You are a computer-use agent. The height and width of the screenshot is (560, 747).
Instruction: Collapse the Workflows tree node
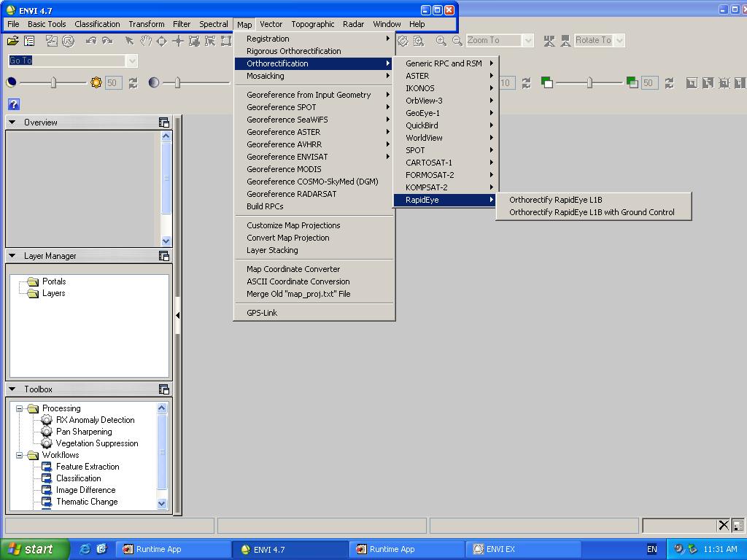[x=20, y=455]
